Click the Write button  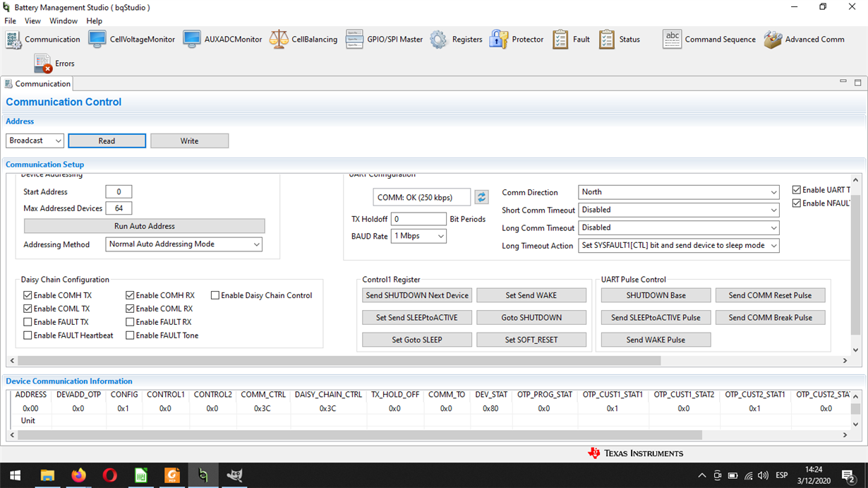pyautogui.click(x=189, y=141)
